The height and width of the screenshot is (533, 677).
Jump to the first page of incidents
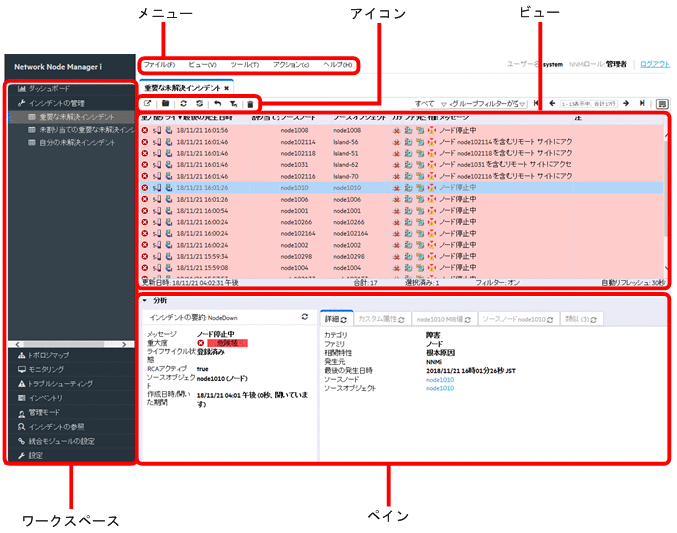click(x=536, y=103)
